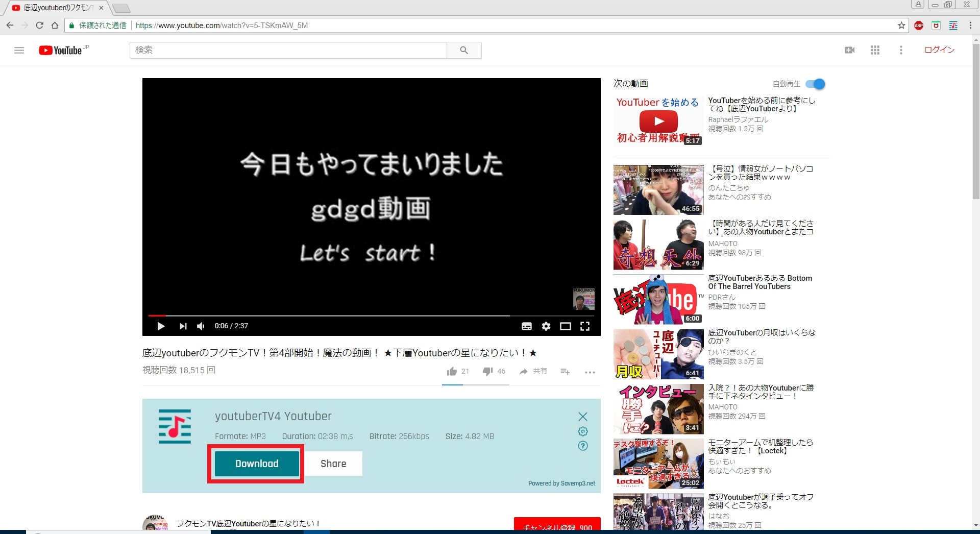The height and width of the screenshot is (534, 980).
Task: Add video to a playlist icon
Action: tap(565, 372)
